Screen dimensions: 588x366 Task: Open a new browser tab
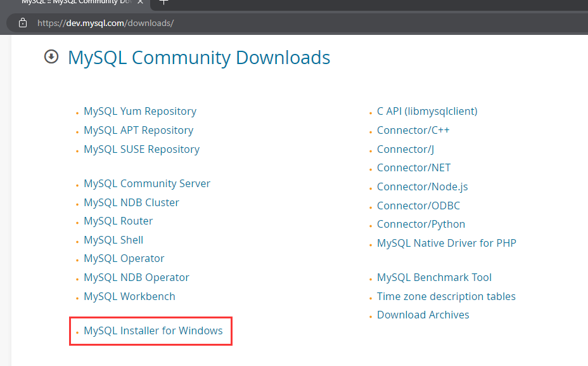pos(163,2)
